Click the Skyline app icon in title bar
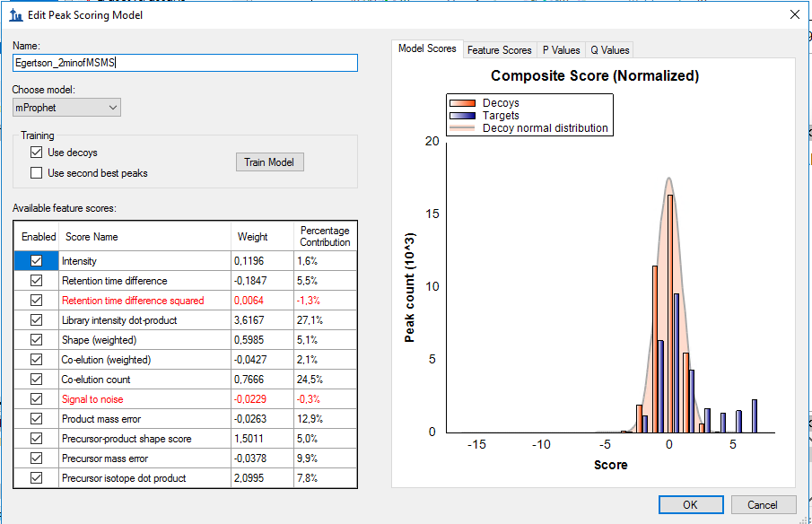Image resolution: width=812 pixels, height=524 pixels. pyautogui.click(x=14, y=14)
